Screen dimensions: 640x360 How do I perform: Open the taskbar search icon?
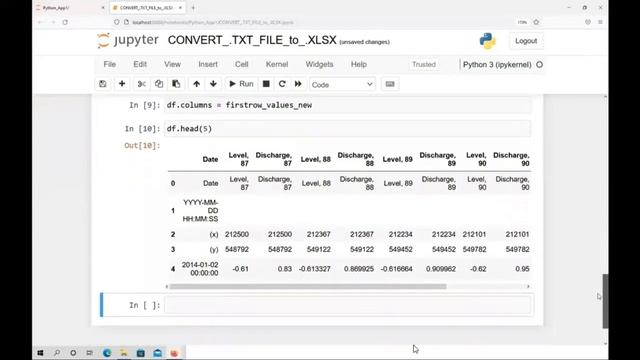tap(57, 353)
